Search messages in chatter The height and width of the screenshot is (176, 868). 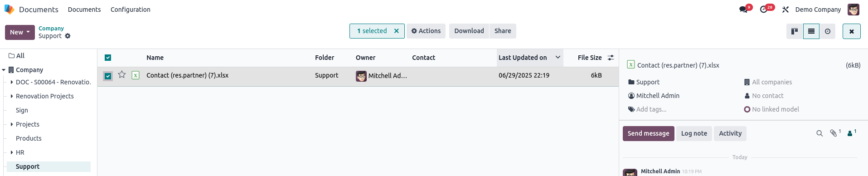pos(820,133)
